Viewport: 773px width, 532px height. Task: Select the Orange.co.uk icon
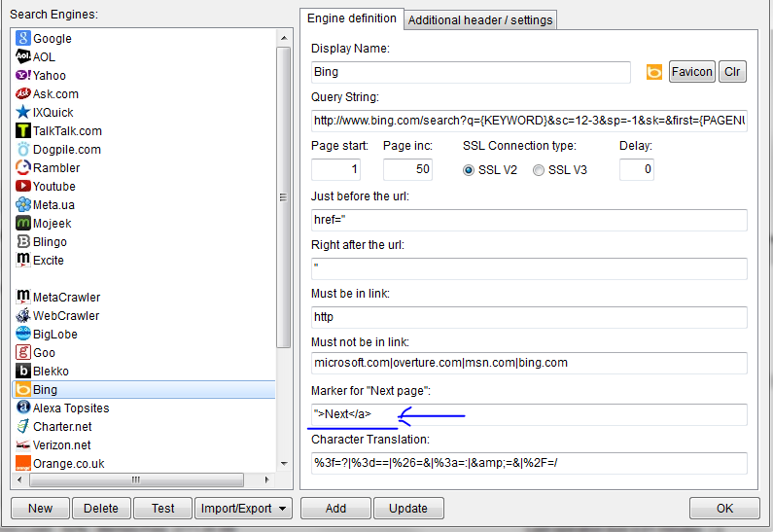[22, 464]
